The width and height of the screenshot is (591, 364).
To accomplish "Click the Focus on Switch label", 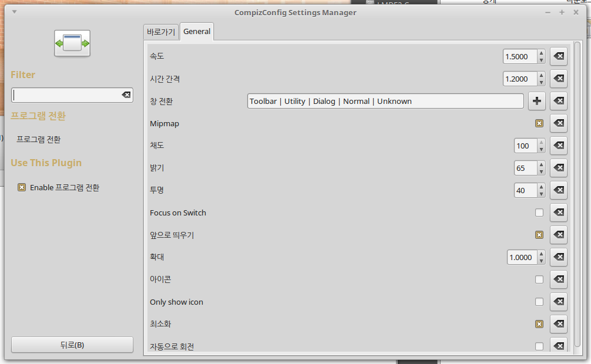I will (178, 213).
